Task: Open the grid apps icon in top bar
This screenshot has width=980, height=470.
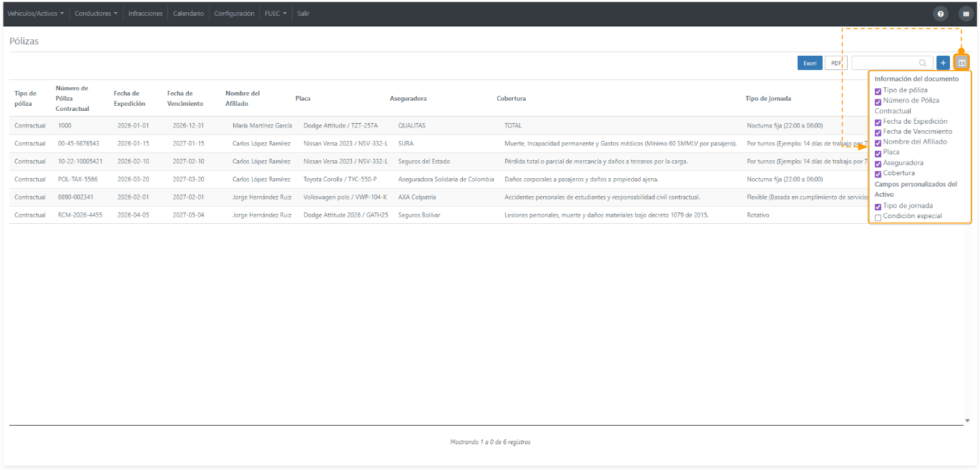Action: point(966,14)
